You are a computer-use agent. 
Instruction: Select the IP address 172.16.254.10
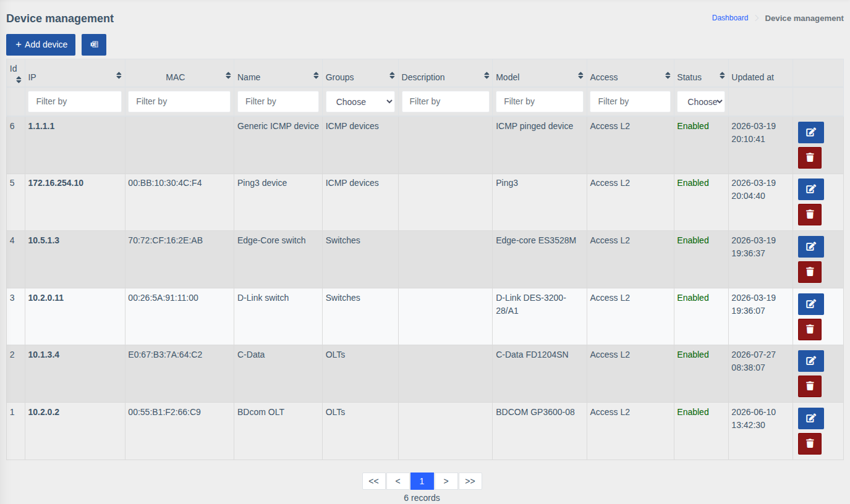coord(56,183)
